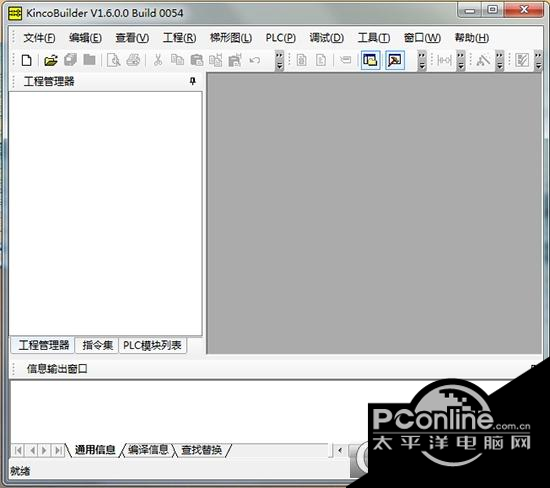The image size is (550, 488).
Task: Expand overflow chevron after window toggle icons
Action: 422,60
